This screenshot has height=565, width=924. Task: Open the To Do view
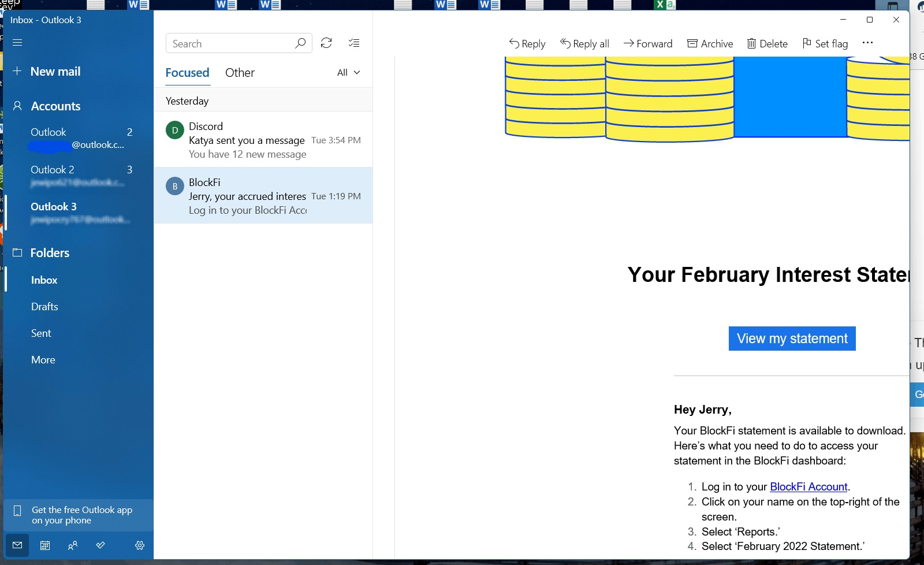(100, 545)
